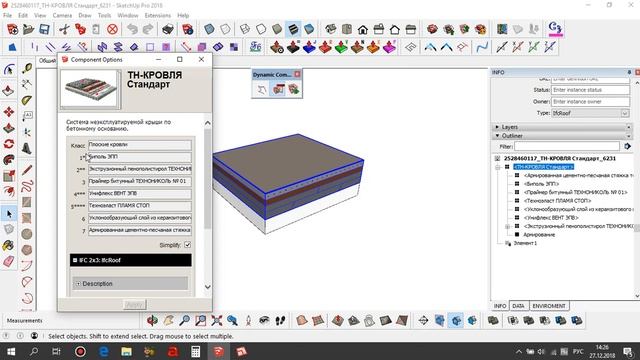Select the arrow Select tool in left toolbar
This screenshot has width=640, height=360.
pyautogui.click(x=9, y=214)
